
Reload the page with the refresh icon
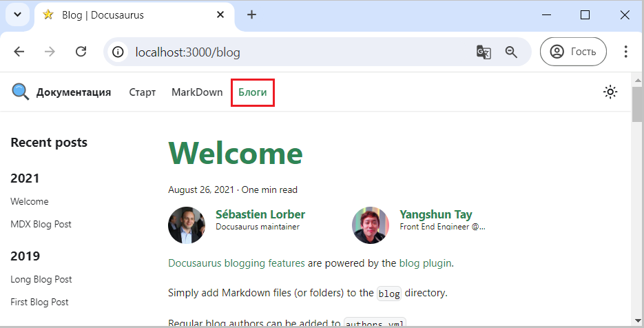coord(81,52)
